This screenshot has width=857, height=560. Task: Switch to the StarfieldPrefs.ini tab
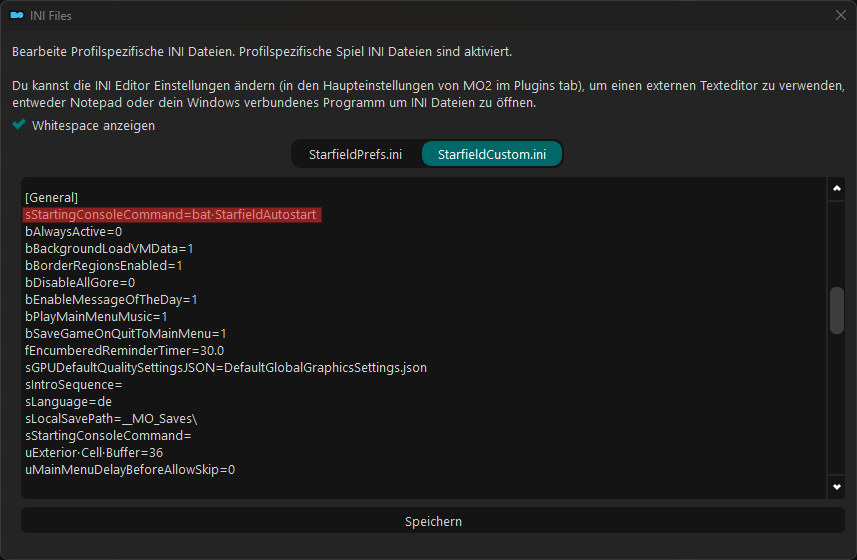pyautogui.click(x=355, y=155)
